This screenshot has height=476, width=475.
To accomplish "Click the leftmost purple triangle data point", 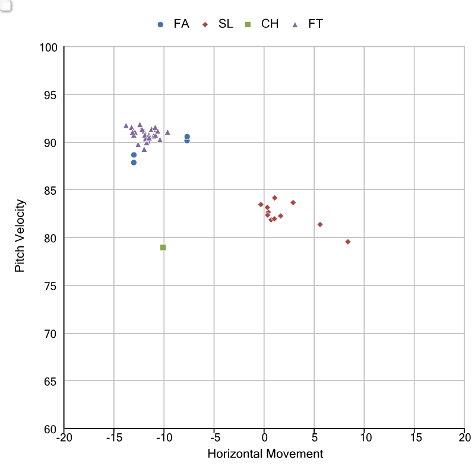I will pyautogui.click(x=126, y=126).
